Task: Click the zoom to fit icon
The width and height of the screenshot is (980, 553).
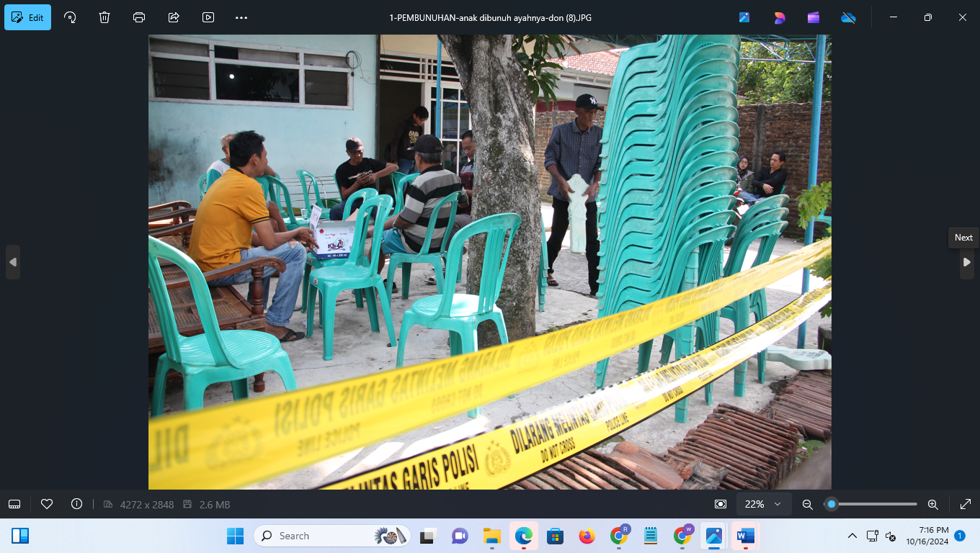Action: (x=720, y=504)
